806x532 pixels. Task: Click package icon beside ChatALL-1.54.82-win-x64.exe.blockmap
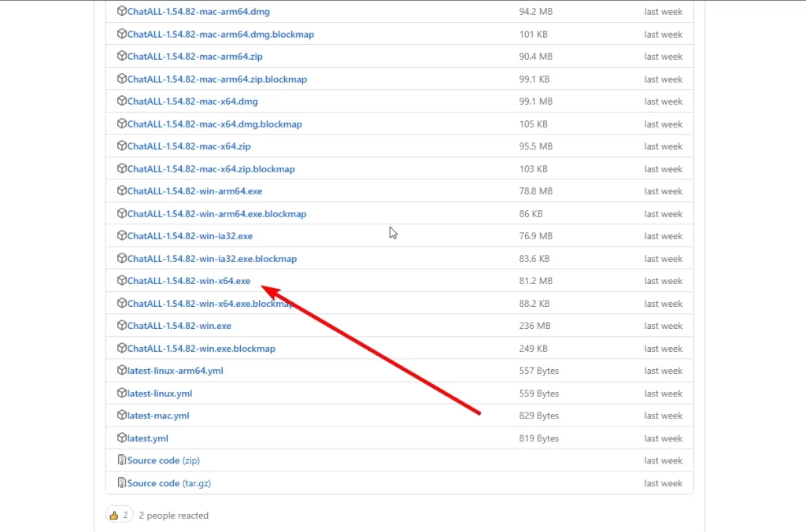122,303
